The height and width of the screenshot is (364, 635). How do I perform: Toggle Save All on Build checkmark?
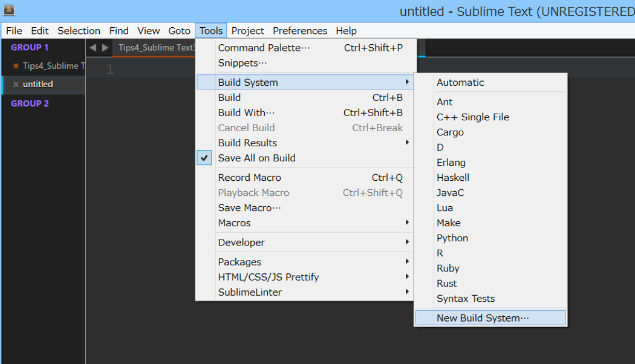click(204, 158)
